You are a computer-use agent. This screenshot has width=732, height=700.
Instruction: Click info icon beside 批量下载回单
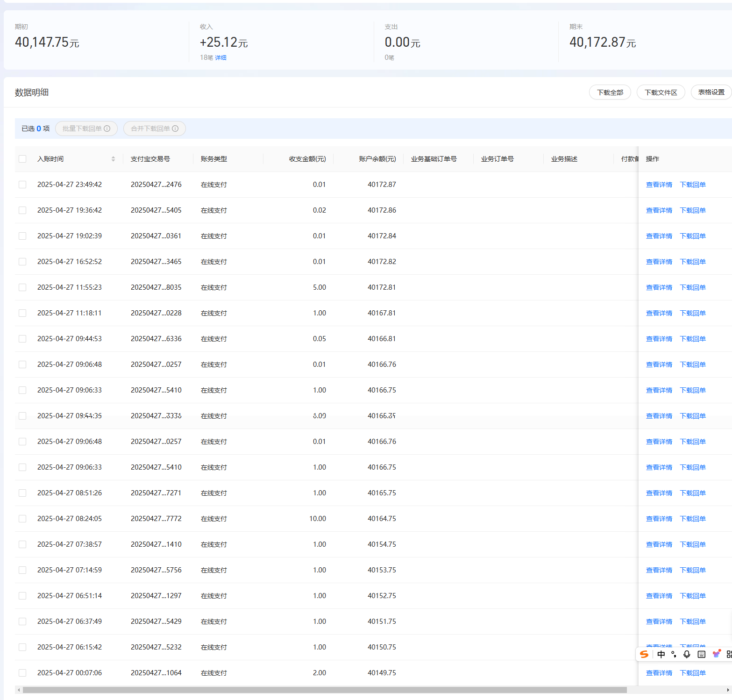tap(107, 129)
